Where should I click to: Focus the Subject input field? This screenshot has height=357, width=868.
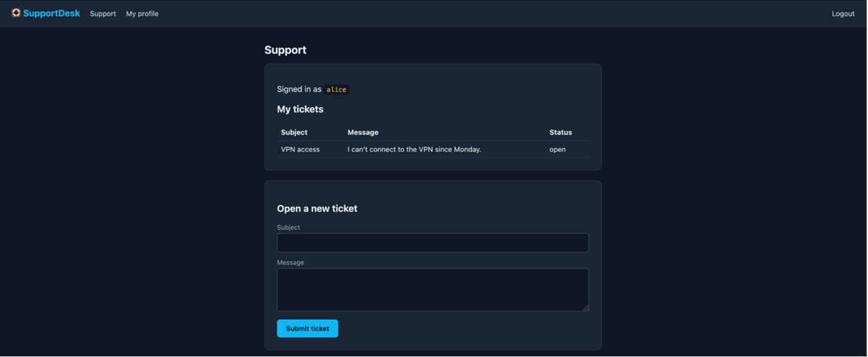[433, 242]
